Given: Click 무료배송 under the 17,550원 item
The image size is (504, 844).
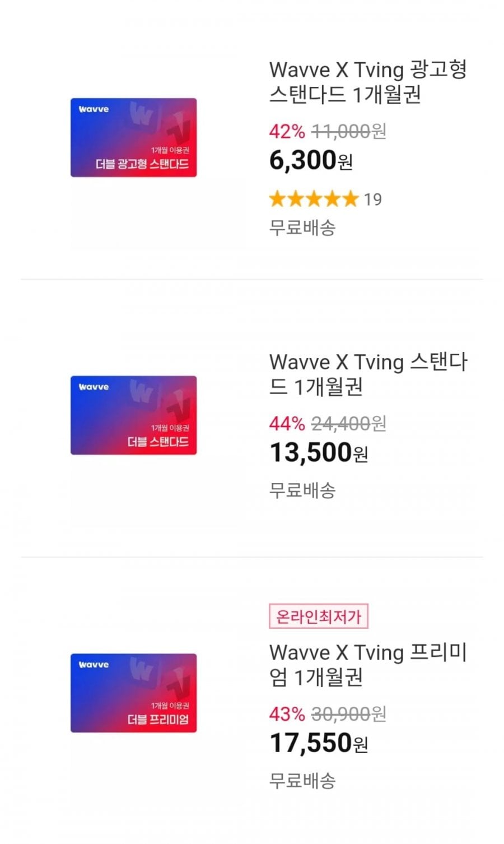Looking at the screenshot, I should coord(302,781).
